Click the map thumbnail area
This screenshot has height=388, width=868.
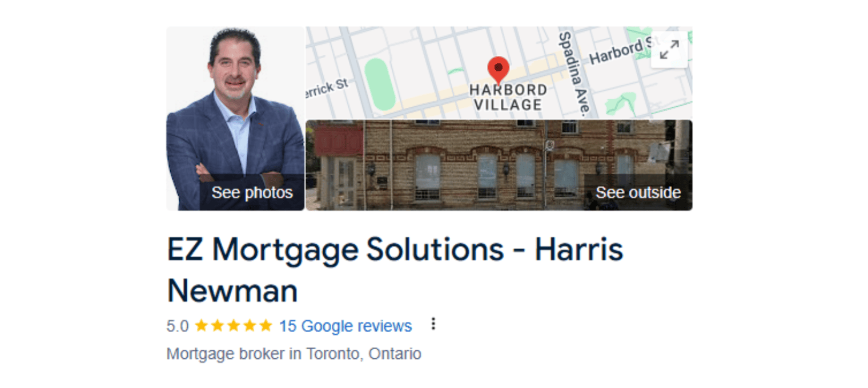tap(499, 72)
